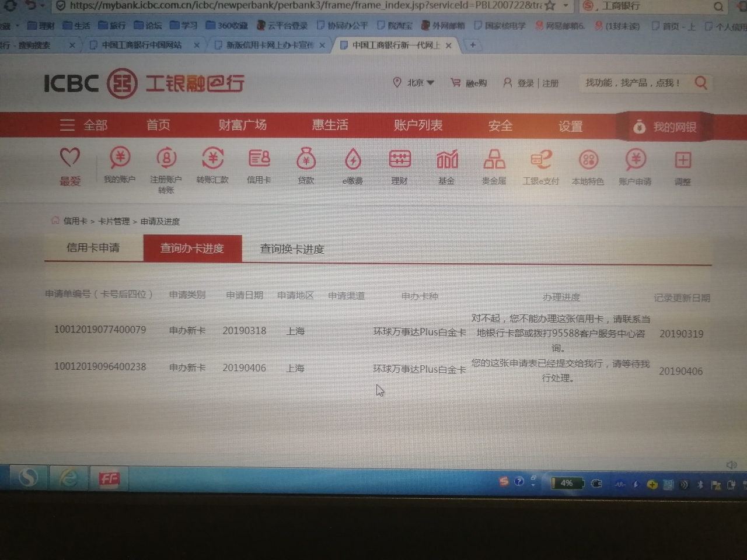The height and width of the screenshot is (560, 747).
Task: Click the orange search magnifier icon
Action: 701,83
